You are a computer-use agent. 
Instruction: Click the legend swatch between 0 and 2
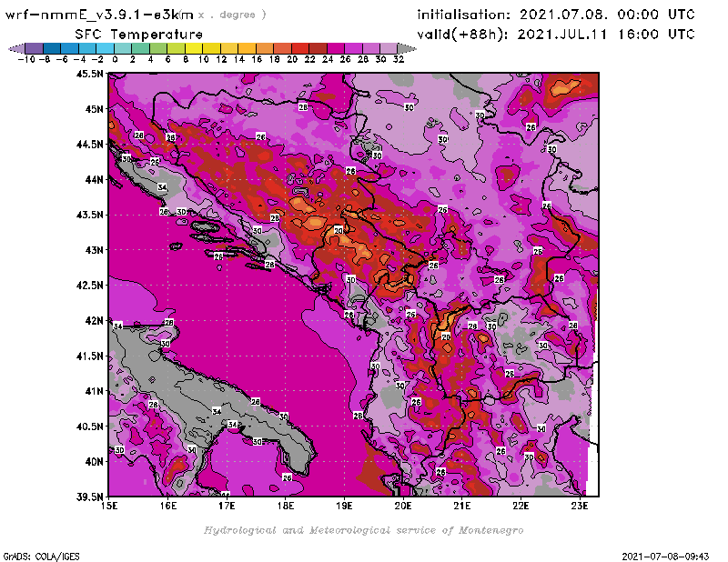(x=123, y=48)
